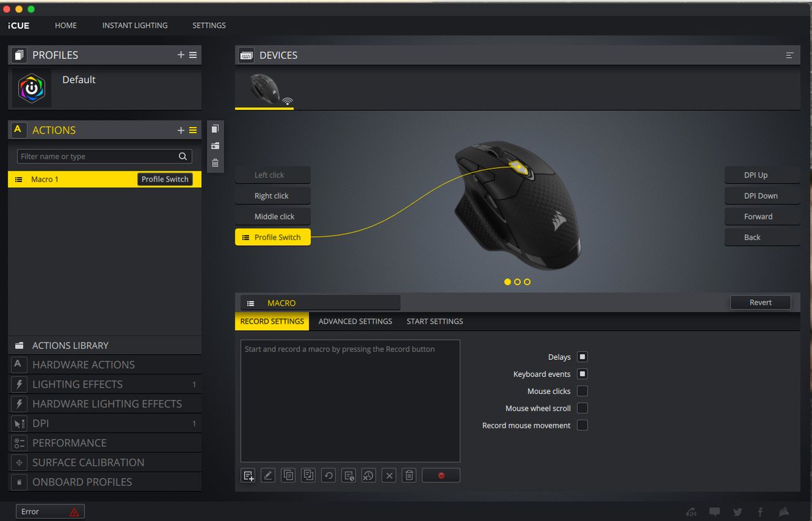Select the Right click button assignment
The image size is (812, 521).
tap(273, 196)
